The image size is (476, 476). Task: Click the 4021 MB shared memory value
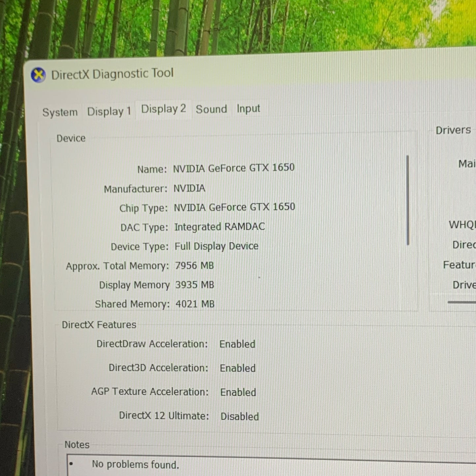195,304
